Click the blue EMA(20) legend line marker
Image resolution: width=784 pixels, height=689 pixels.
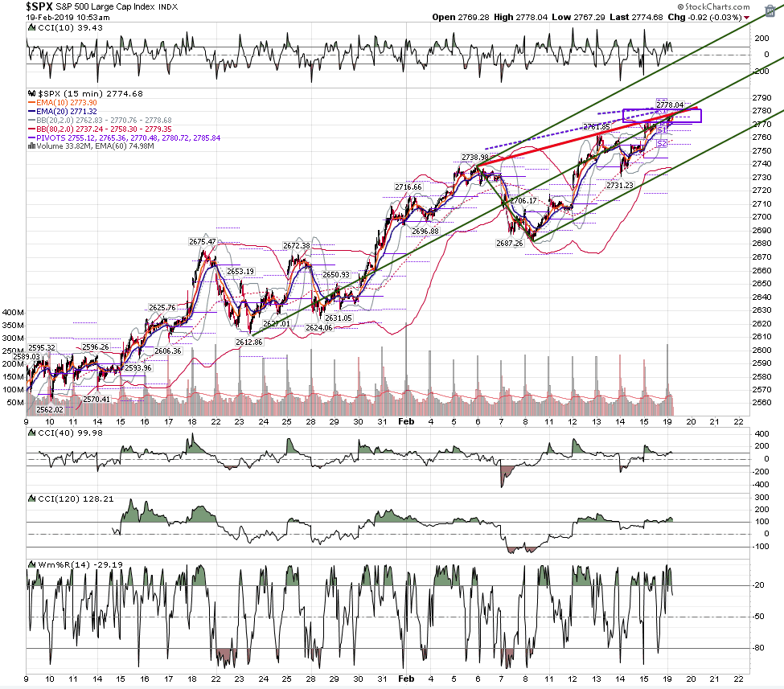coord(31,112)
